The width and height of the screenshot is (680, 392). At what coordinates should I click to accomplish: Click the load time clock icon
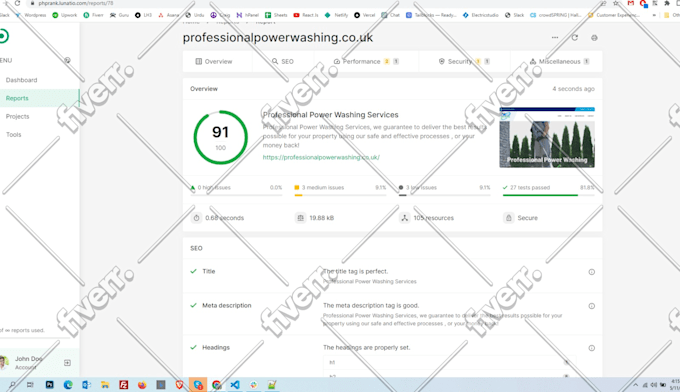(x=196, y=218)
